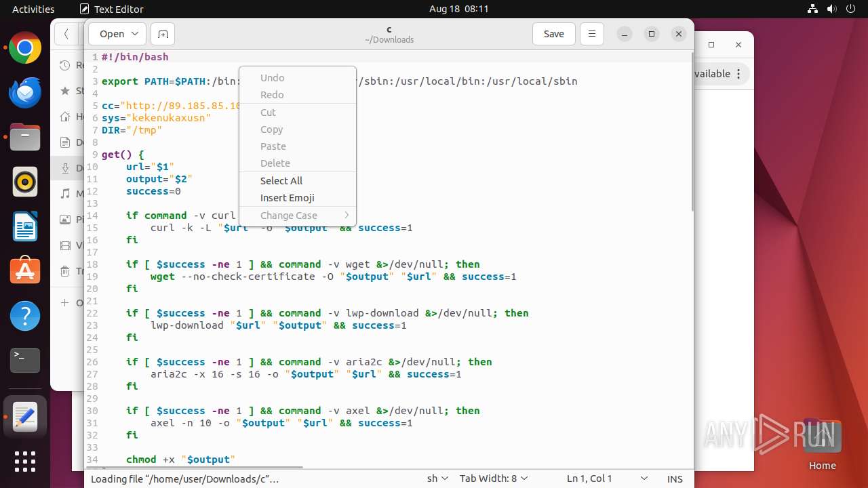Toggle the INS insert mode indicator
Screen dimensions: 868x488
click(x=675, y=479)
